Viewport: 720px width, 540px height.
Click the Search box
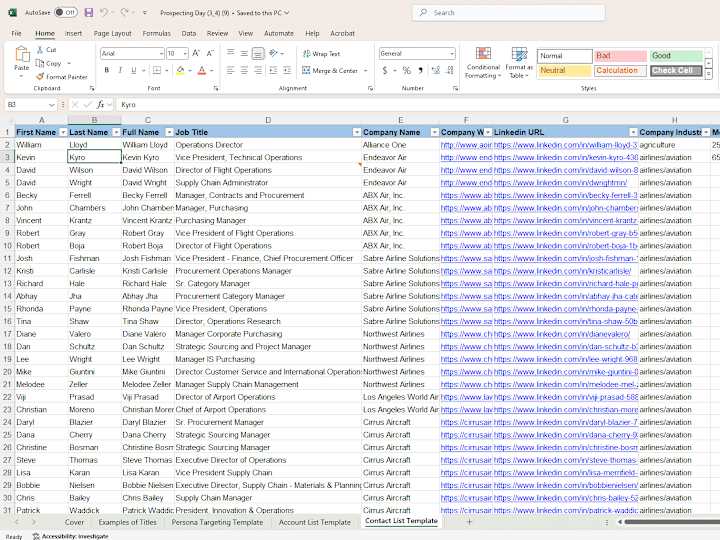point(508,12)
